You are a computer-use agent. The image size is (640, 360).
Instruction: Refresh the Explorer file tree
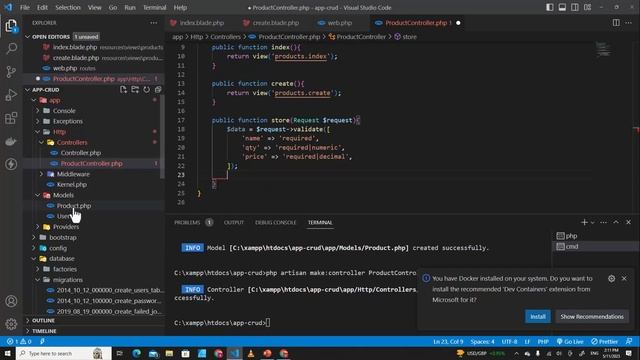147,90
